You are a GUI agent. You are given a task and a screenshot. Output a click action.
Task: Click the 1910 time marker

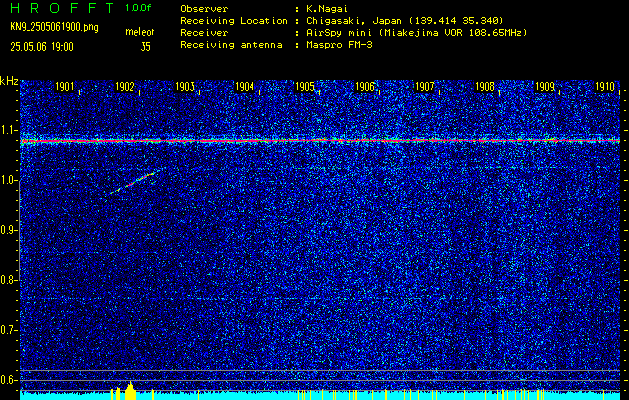pos(605,87)
